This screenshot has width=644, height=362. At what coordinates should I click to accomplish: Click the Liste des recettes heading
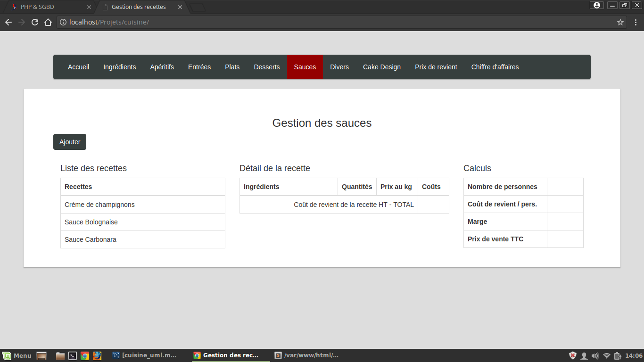(93, 168)
